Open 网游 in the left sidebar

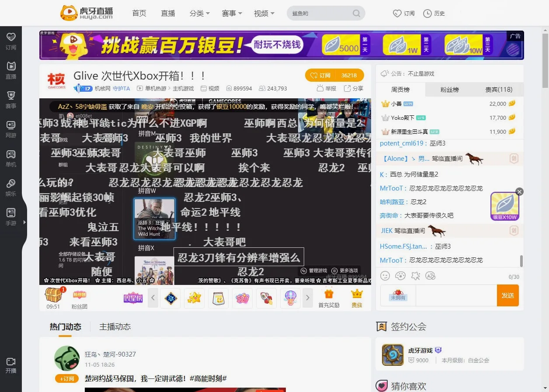pyautogui.click(x=11, y=129)
